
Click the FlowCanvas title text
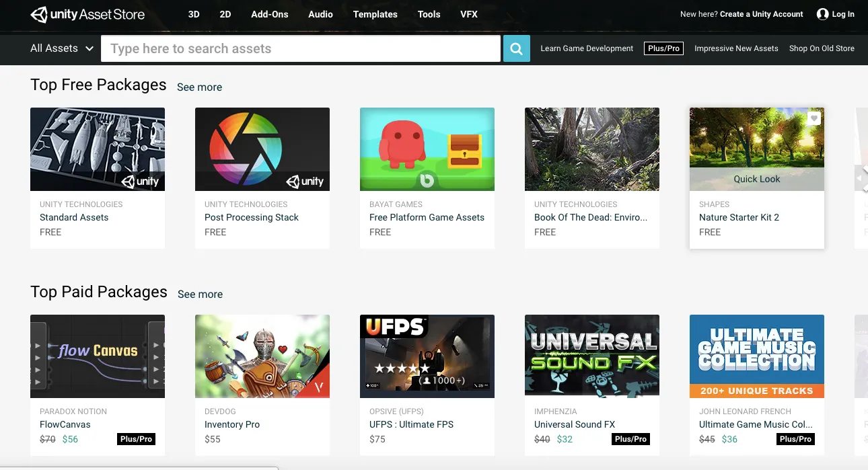pyautogui.click(x=65, y=424)
